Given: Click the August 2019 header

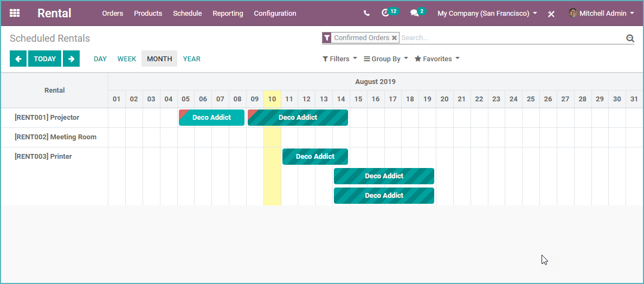Looking at the screenshot, I should (x=375, y=82).
